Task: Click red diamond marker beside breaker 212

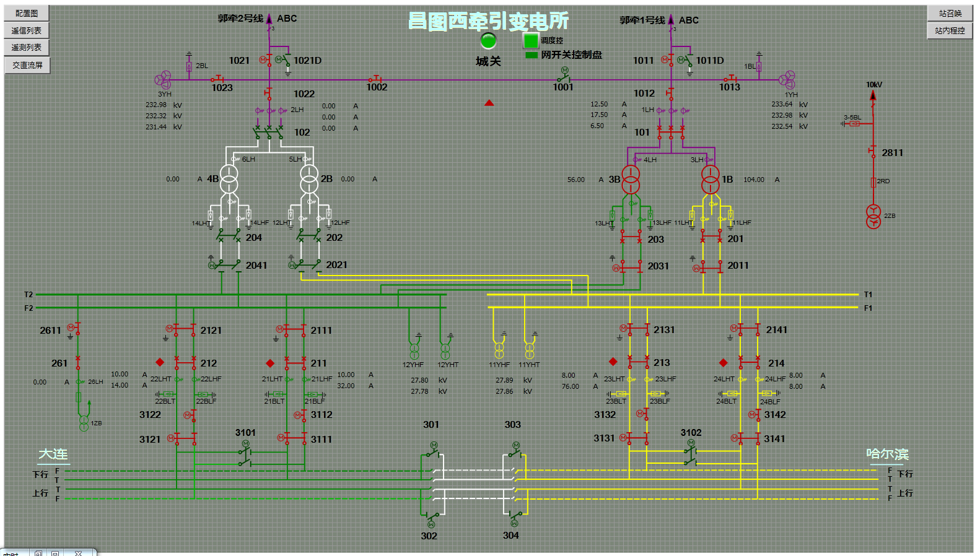Action: point(160,362)
